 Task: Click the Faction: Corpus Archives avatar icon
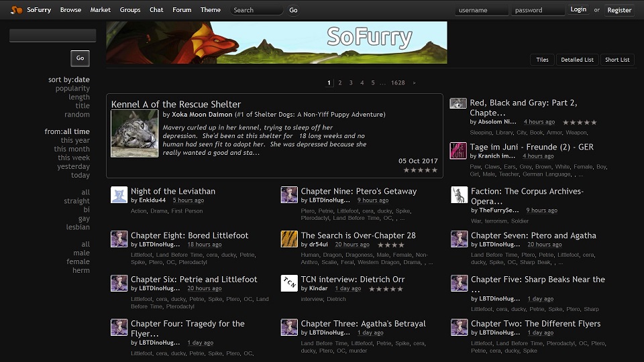[459, 194]
